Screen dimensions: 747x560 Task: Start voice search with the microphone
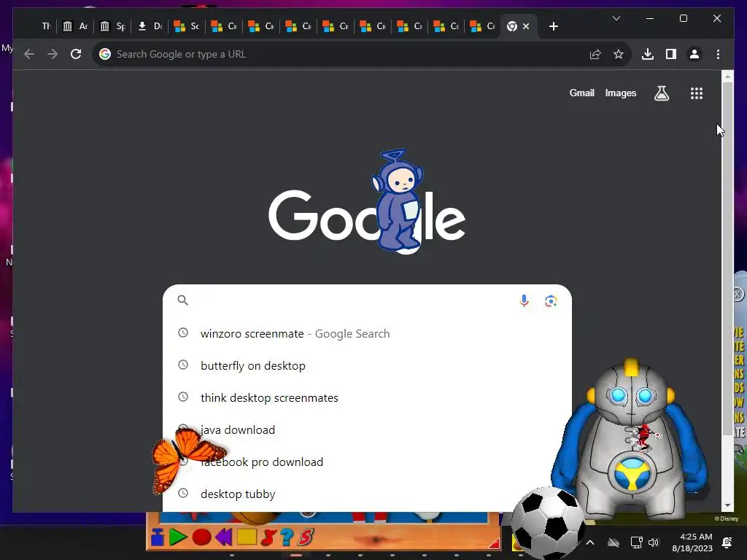(524, 301)
